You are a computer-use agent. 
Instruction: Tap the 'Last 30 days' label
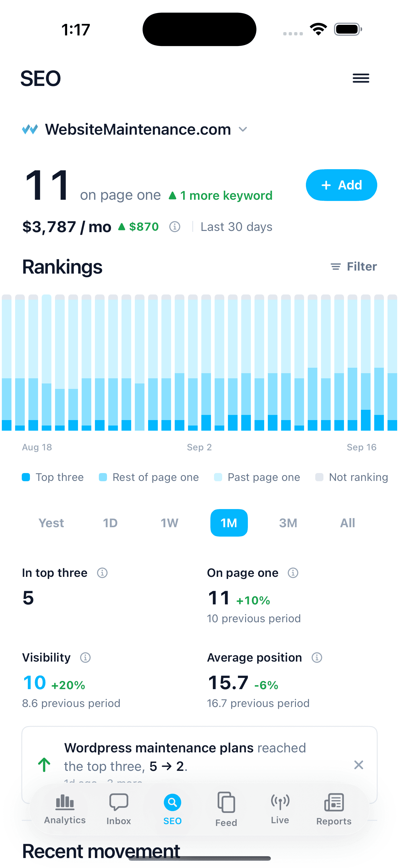[x=236, y=227]
